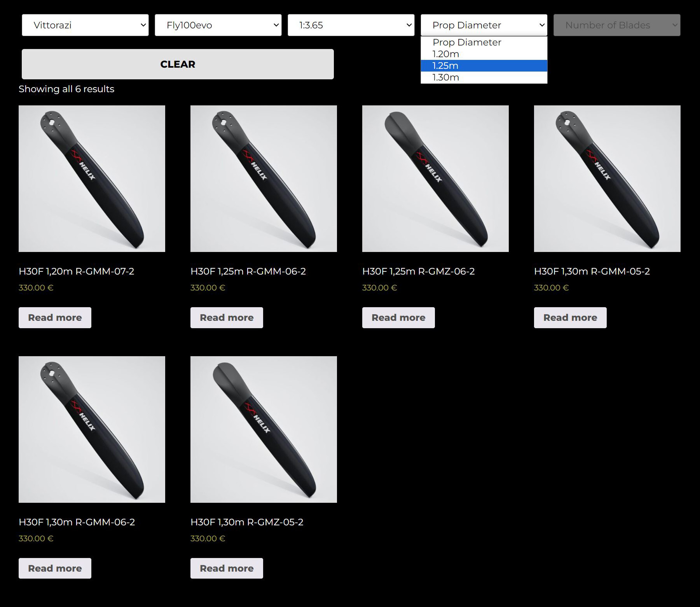Screen dimensions: 700x607
Task: Open the H30F 1,20m R-GMM-07-2 product link
Action: click(77, 271)
